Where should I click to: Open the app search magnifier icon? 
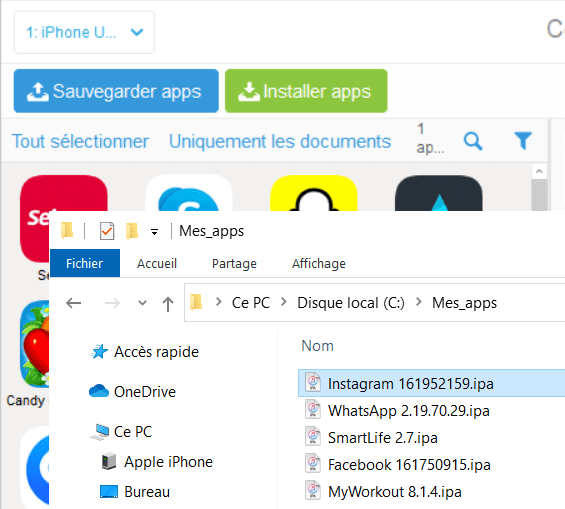pos(473,141)
